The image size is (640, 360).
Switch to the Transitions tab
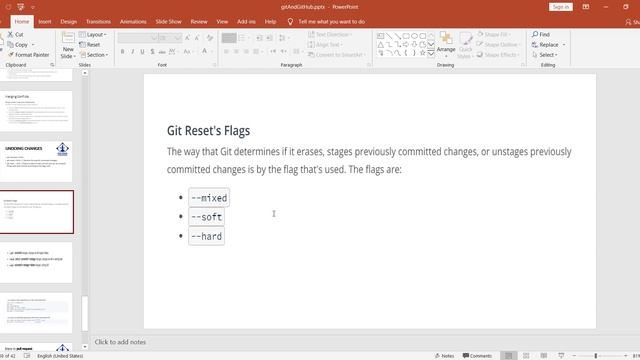coord(98,22)
